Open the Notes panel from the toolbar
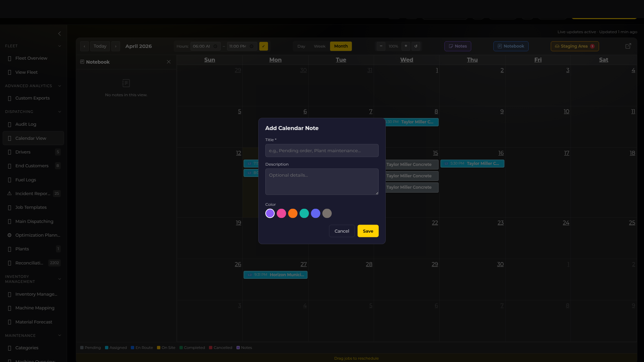The width and height of the screenshot is (644, 362). [x=458, y=46]
